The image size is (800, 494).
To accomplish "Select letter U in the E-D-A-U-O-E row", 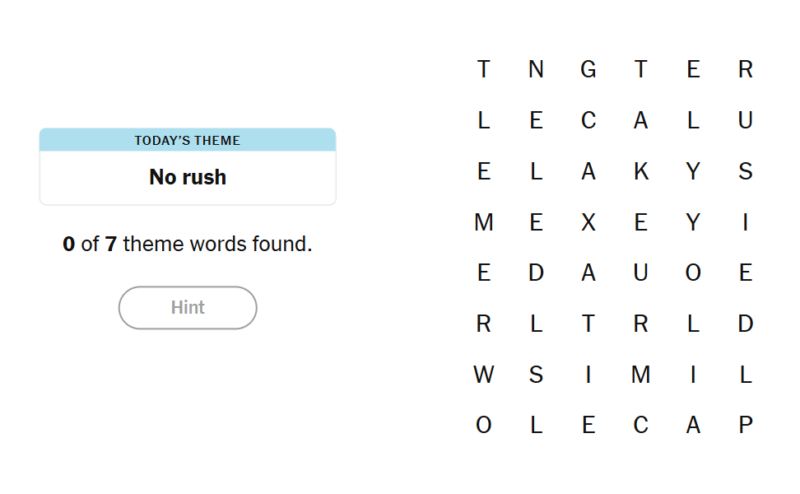I will [x=641, y=273].
